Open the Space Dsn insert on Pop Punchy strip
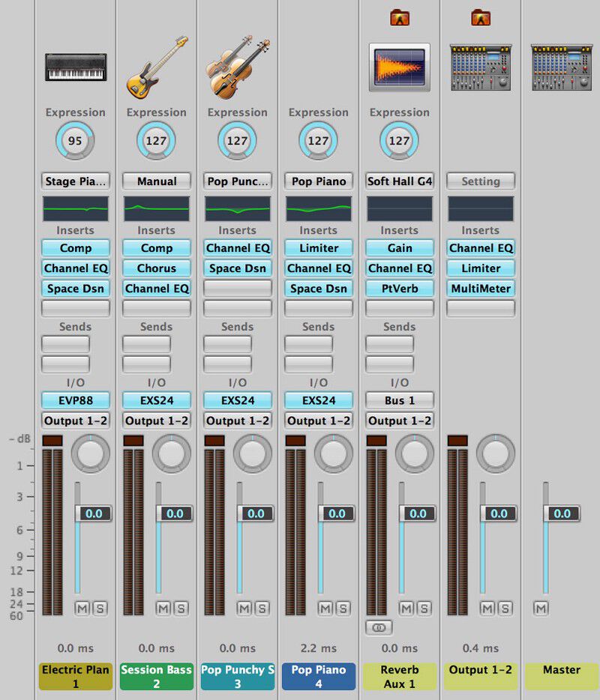 pyautogui.click(x=238, y=268)
